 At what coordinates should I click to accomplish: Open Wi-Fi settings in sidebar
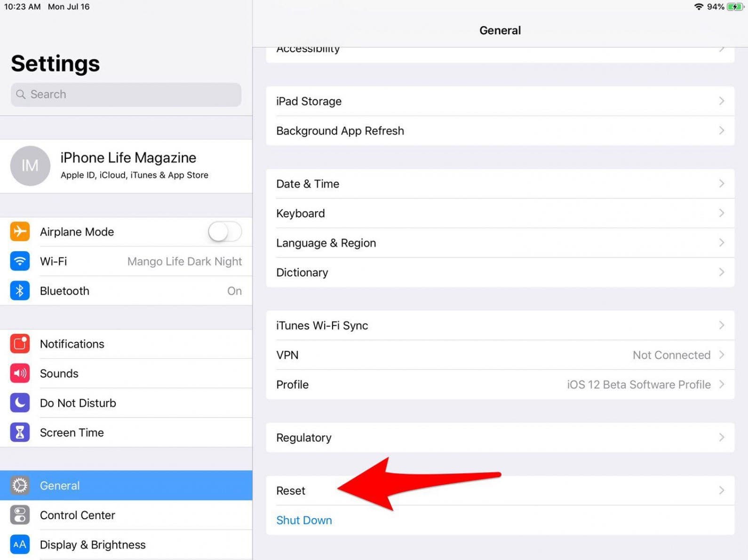pyautogui.click(x=126, y=261)
